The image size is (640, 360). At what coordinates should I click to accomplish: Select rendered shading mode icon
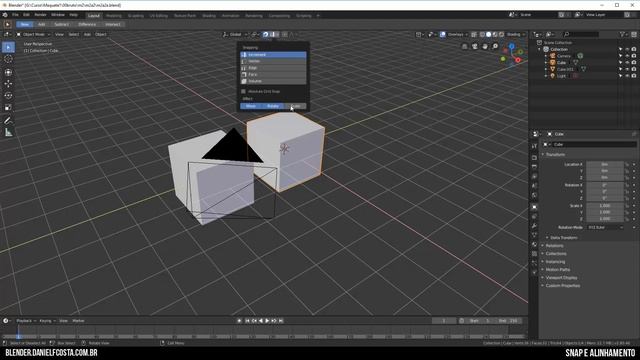(502, 35)
